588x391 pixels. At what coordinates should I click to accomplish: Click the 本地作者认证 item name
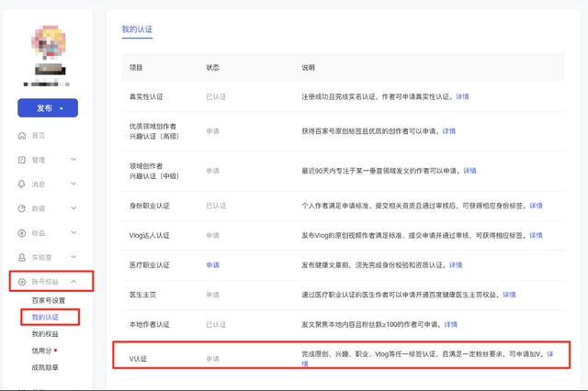(x=150, y=324)
